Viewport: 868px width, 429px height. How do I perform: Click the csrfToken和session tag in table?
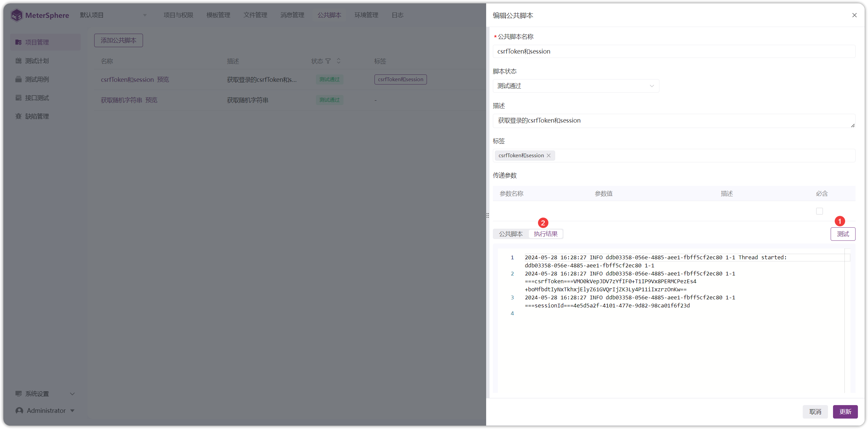tap(400, 79)
